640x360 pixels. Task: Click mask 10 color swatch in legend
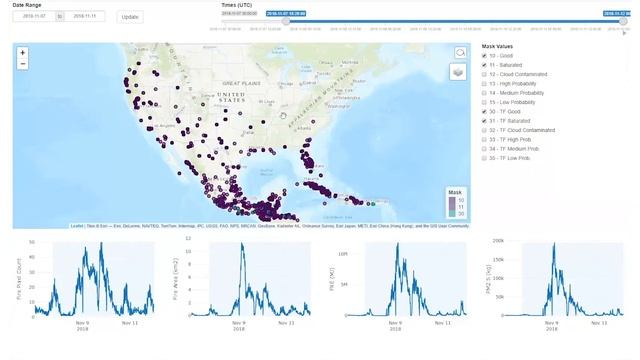tap(452, 200)
